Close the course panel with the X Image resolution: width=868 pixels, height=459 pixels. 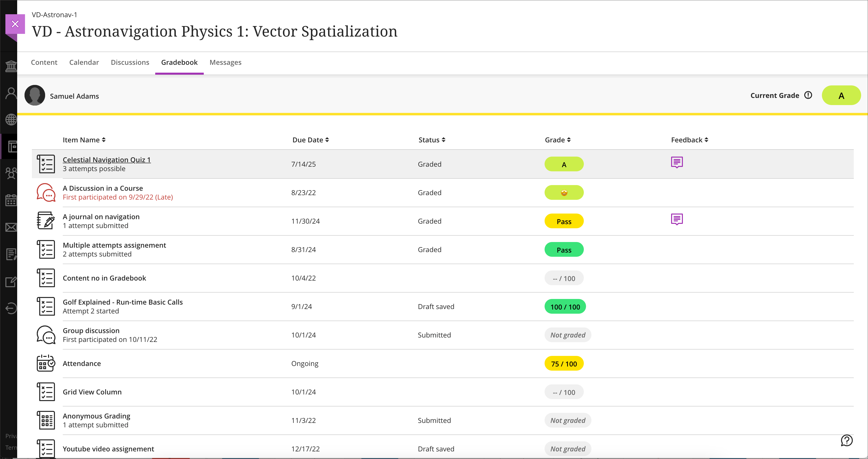pos(15,24)
